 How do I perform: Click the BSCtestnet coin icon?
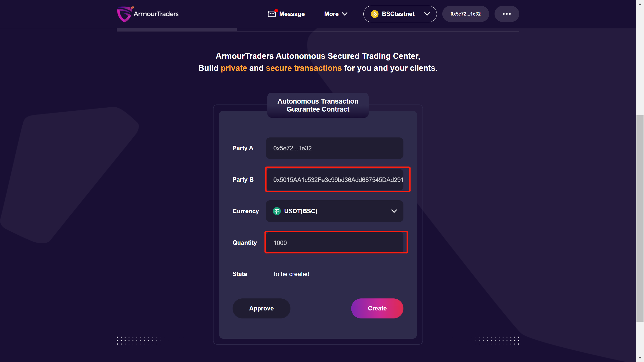pyautogui.click(x=374, y=14)
